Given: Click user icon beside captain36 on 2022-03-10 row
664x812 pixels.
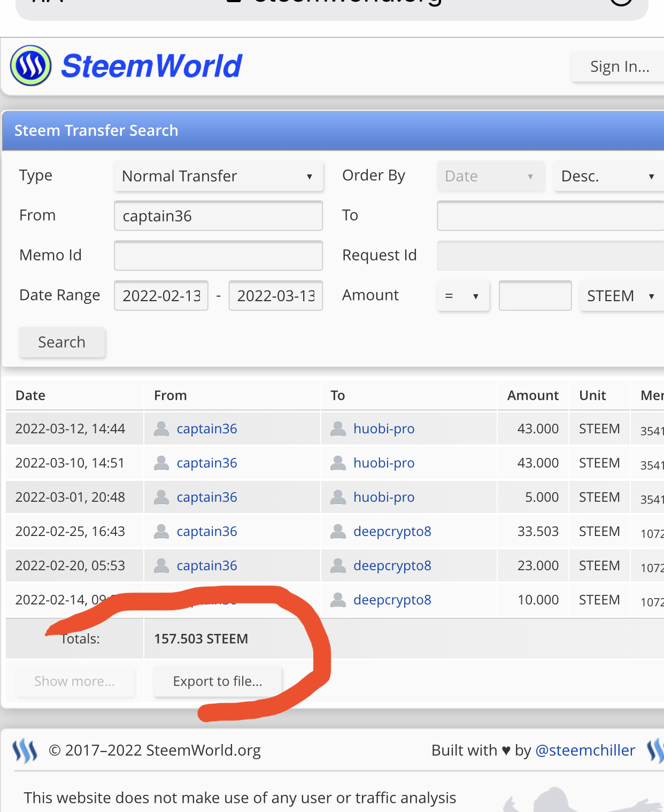Looking at the screenshot, I should (161, 463).
